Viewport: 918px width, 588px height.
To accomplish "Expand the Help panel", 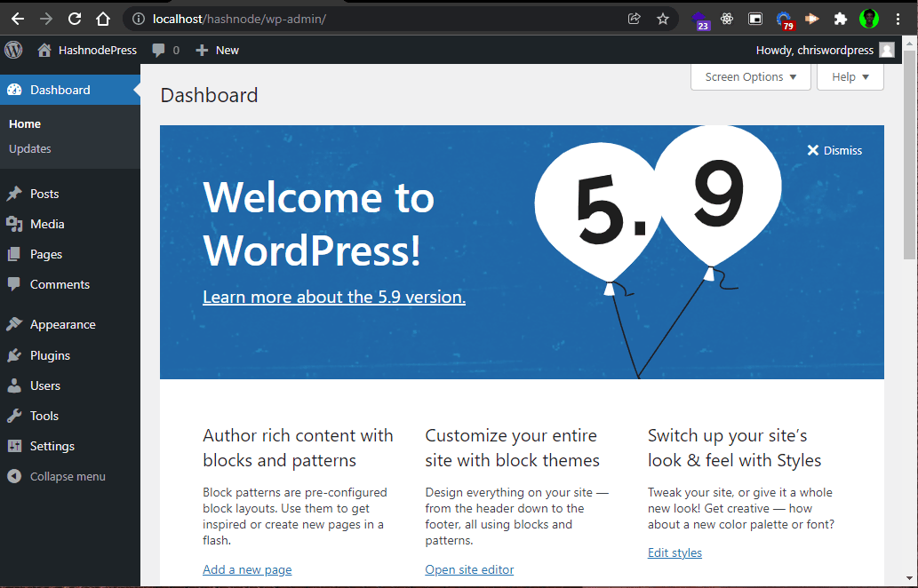I will pos(850,76).
